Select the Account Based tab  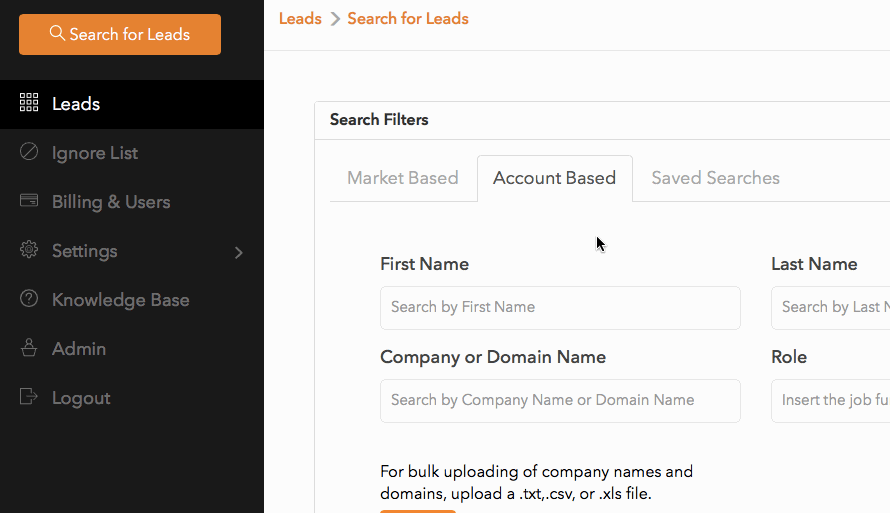point(555,178)
